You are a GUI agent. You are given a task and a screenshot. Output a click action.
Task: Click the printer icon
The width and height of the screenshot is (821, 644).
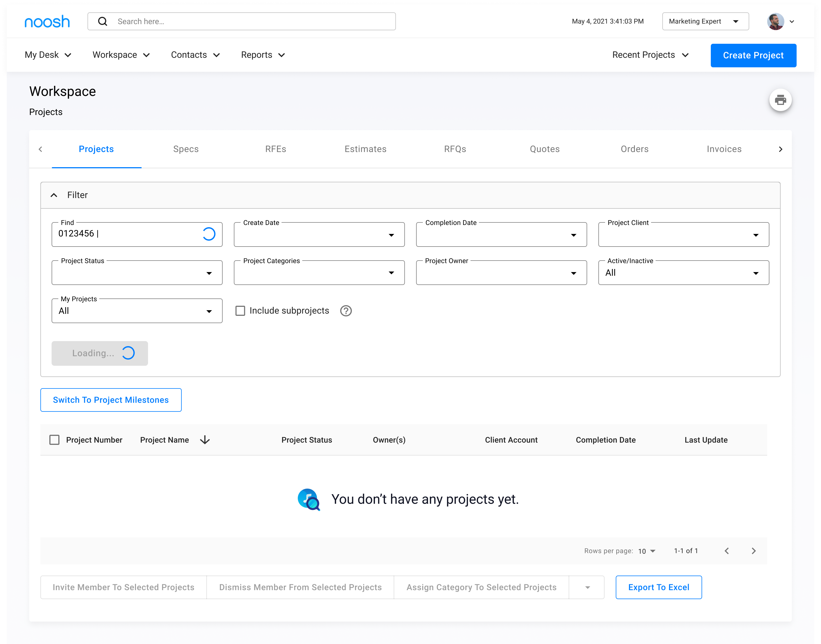click(x=780, y=100)
